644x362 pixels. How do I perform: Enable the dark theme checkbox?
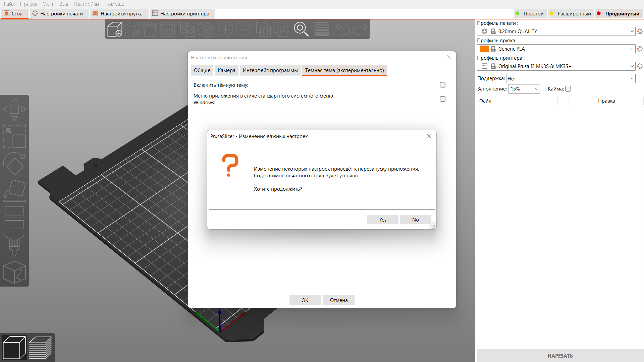click(442, 85)
